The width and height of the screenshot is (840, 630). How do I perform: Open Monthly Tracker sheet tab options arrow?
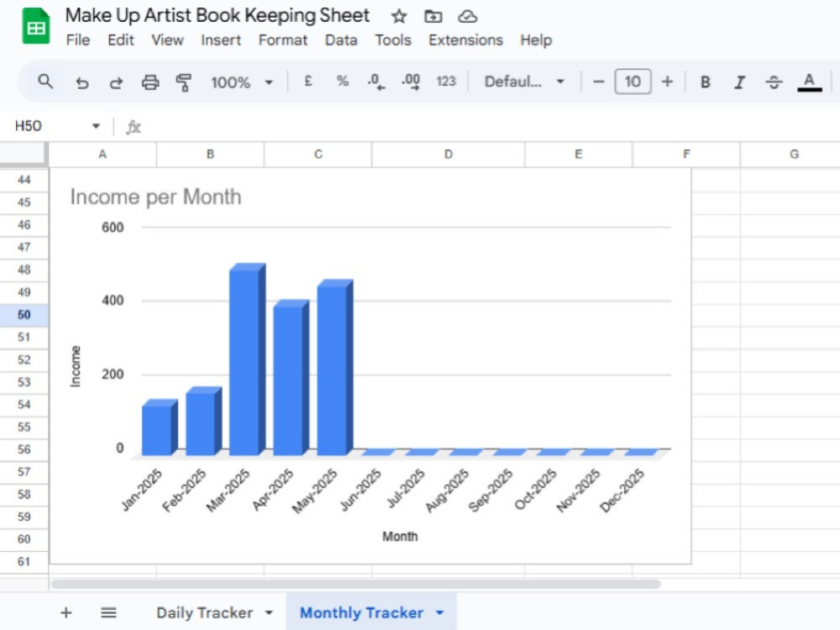tap(440, 612)
